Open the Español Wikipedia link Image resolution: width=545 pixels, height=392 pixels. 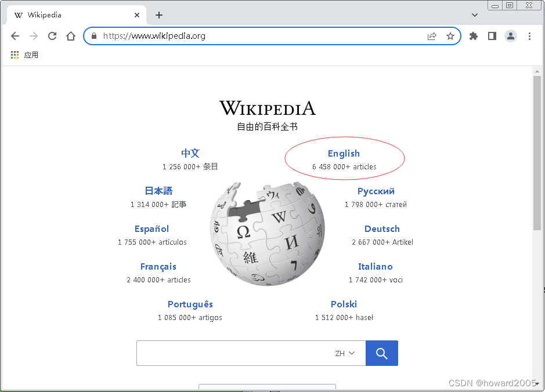151,229
